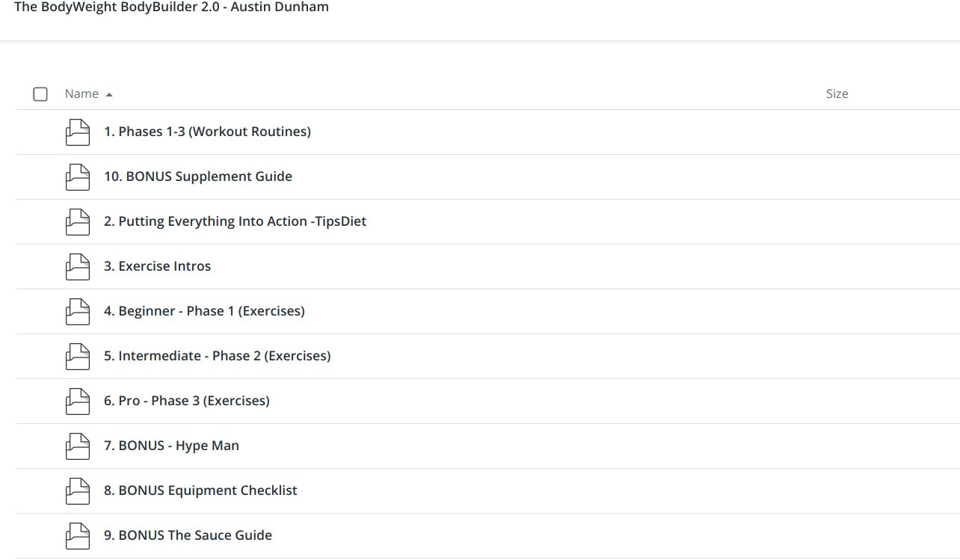Click the file icon for "4. Beginner - Phase 1 (Exercises)"
The image size is (960, 560).
pyautogui.click(x=77, y=312)
